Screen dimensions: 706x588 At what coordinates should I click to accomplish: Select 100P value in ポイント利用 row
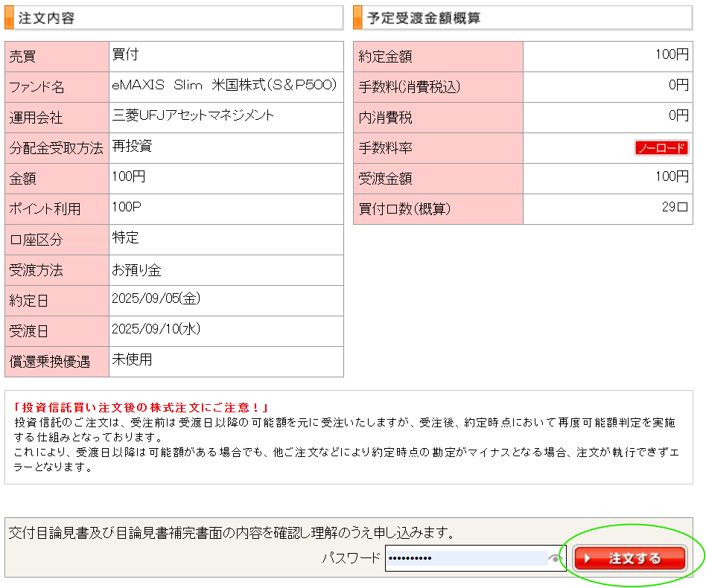[126, 207]
